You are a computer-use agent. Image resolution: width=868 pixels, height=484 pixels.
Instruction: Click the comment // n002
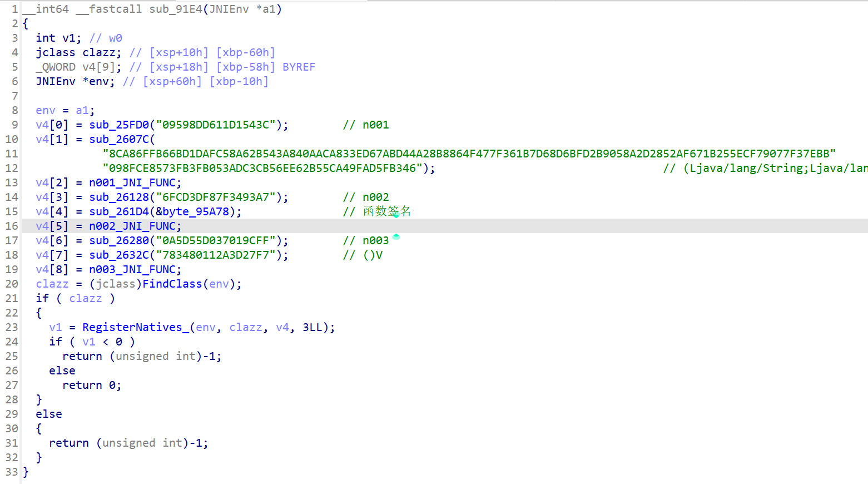click(x=366, y=197)
